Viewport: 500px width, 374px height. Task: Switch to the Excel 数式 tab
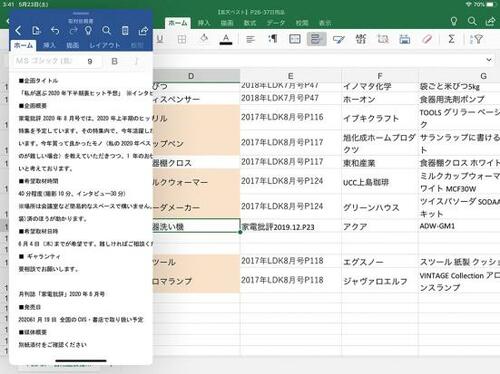(249, 23)
